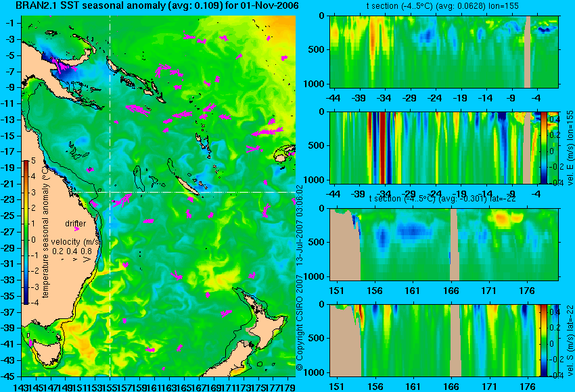Viewport: 575px width, 392px height.
Task: Click the 't section' lat=-22 panel title
Action: (x=442, y=199)
